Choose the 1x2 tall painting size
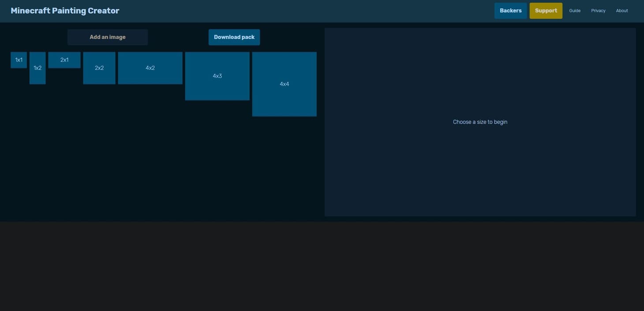The width and height of the screenshot is (644, 311). pyautogui.click(x=37, y=68)
